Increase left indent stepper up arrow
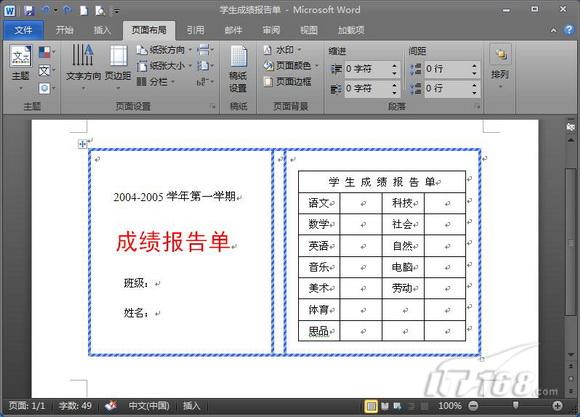580x417 pixels. (x=394, y=65)
